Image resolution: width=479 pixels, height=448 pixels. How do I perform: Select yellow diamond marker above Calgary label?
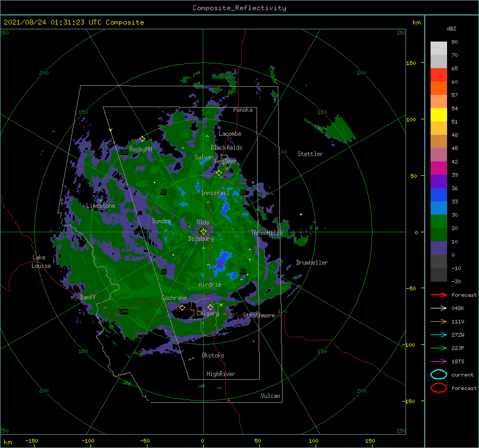(x=210, y=307)
